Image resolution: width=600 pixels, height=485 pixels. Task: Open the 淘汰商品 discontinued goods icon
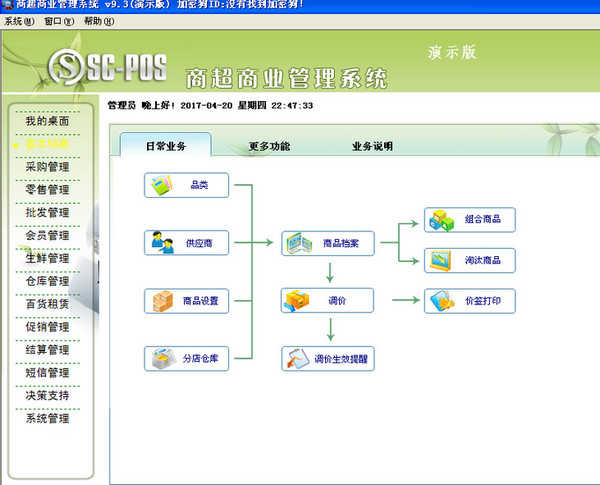tap(441, 261)
